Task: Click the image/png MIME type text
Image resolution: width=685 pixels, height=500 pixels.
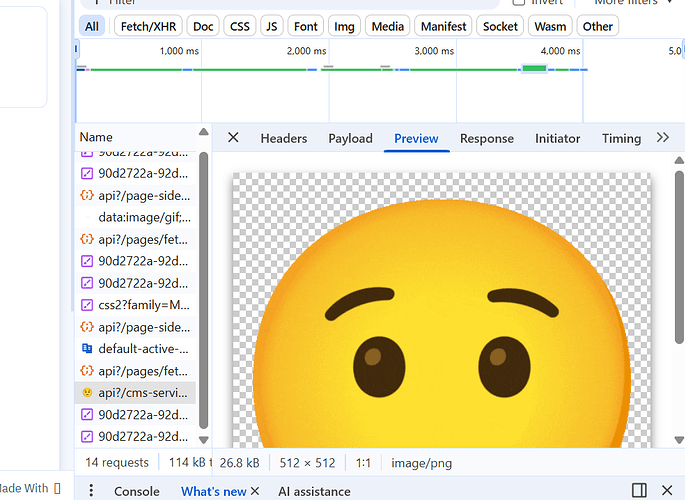Action: pos(422,463)
